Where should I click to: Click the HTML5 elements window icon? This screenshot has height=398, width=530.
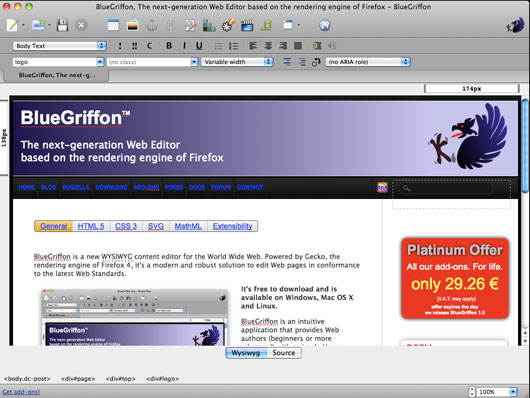coord(288,25)
